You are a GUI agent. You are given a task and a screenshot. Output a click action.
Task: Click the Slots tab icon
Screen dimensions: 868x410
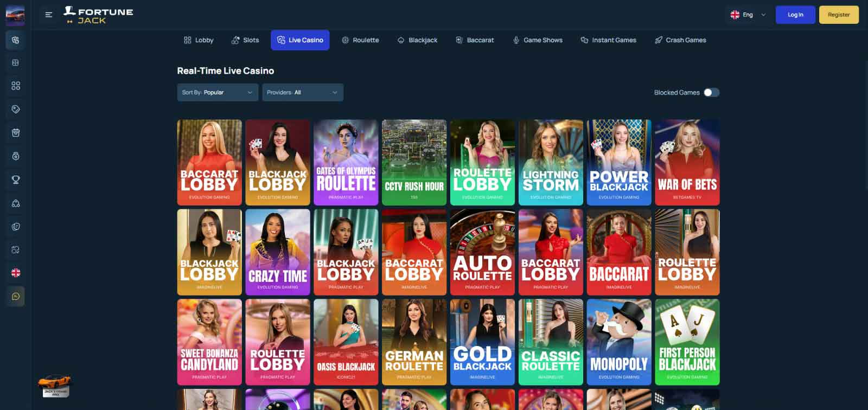(235, 40)
